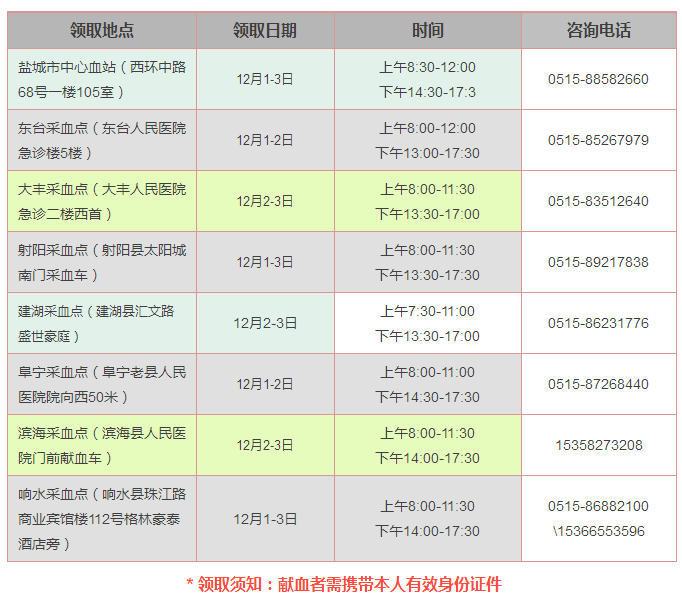Screen dimensions: 682x600
Task: Click phone number 0515-85267979
Action: click(x=598, y=140)
